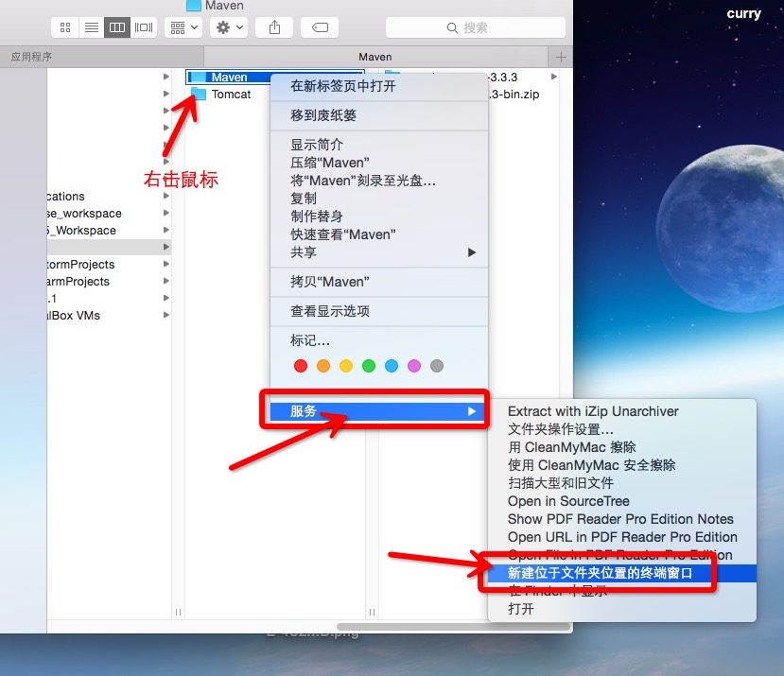Click the 搜索 search field
Image resolution: width=784 pixels, height=676 pixels.
476,27
